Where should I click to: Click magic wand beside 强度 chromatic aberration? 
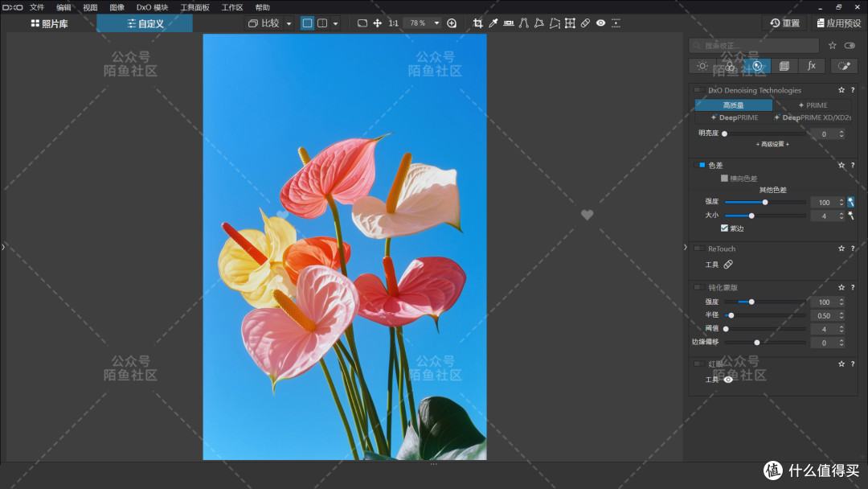[x=851, y=202]
